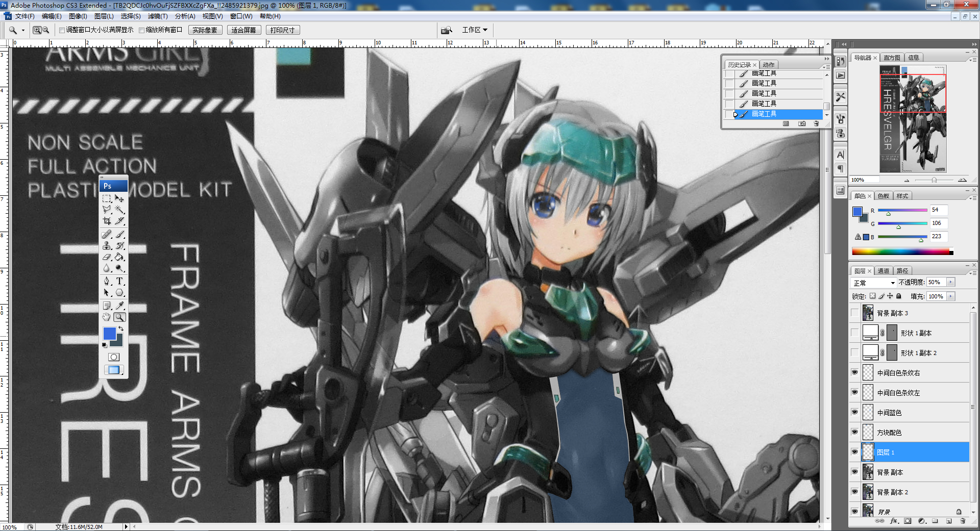
Task: Click the 适合屏幕 button
Action: [243, 30]
